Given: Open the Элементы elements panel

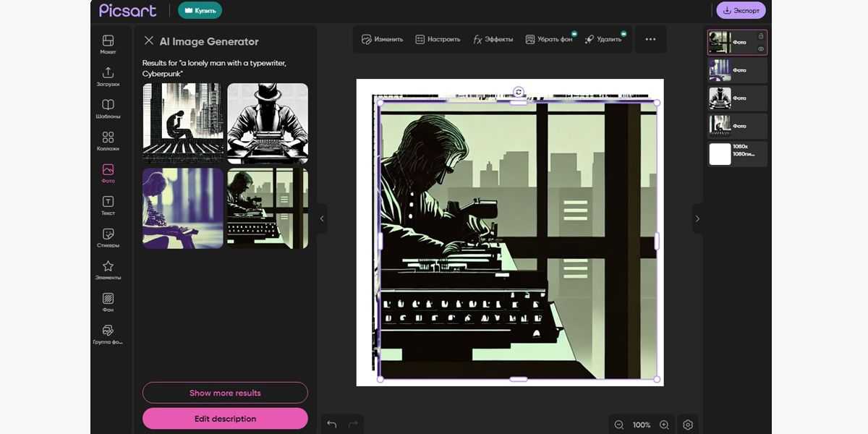Looking at the screenshot, I should click(108, 269).
